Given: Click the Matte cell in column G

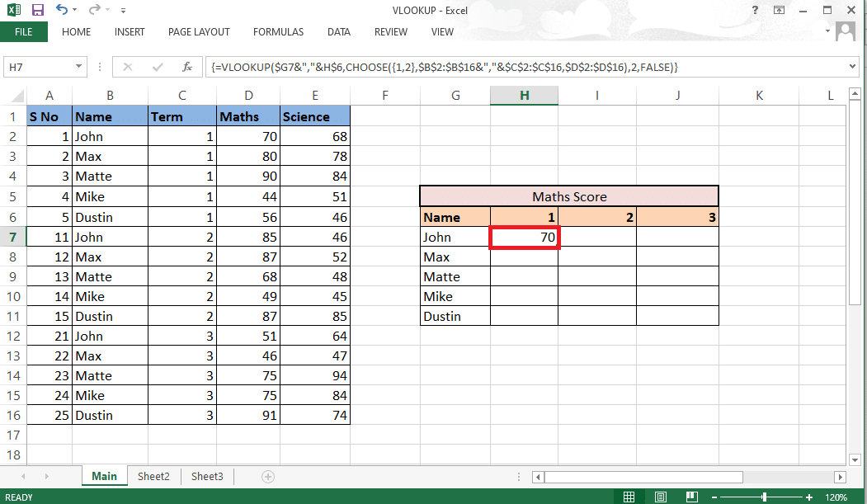Looking at the screenshot, I should (x=455, y=276).
